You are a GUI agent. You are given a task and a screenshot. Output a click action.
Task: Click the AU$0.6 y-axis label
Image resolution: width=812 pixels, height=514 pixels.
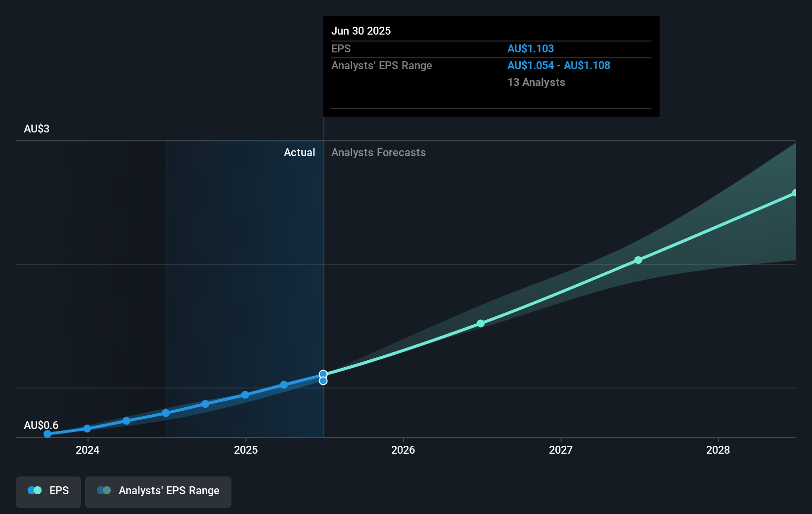coord(41,425)
